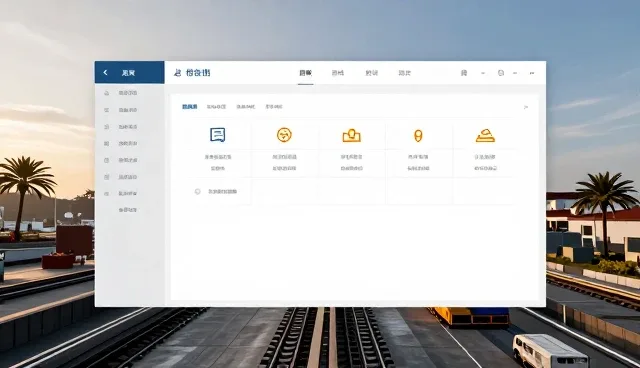Click the app logo icon beside the title
Image resolution: width=640 pixels, height=368 pixels.
tap(177, 73)
